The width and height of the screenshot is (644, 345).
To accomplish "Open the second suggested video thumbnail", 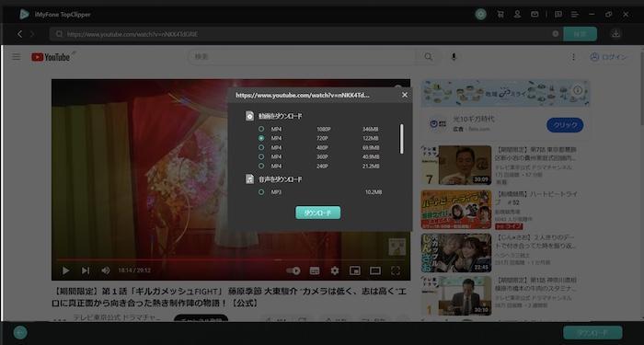I will [456, 210].
